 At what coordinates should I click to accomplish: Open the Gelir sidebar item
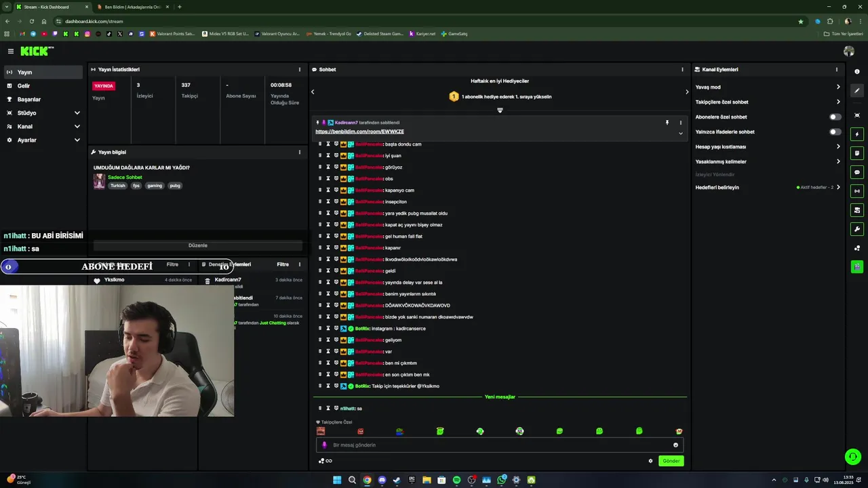tap(43, 85)
